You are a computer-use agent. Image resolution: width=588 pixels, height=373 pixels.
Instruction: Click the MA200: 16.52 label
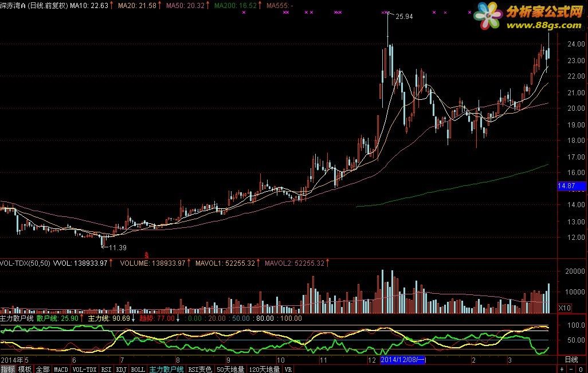pos(235,6)
